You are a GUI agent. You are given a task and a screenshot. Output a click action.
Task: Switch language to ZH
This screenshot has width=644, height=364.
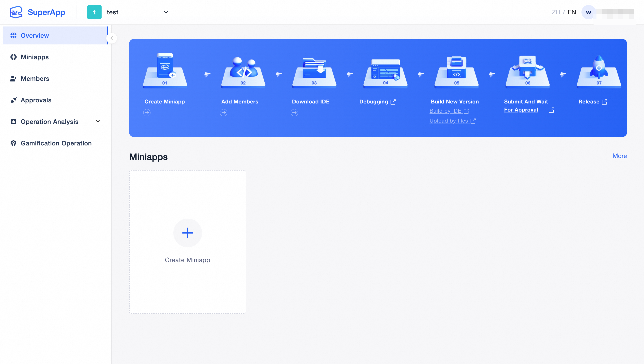click(555, 12)
